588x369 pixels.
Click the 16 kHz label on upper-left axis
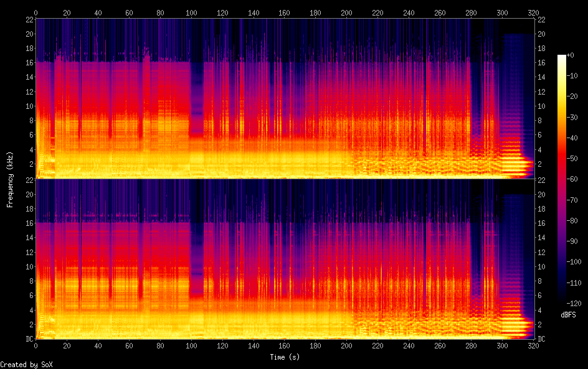(x=28, y=62)
